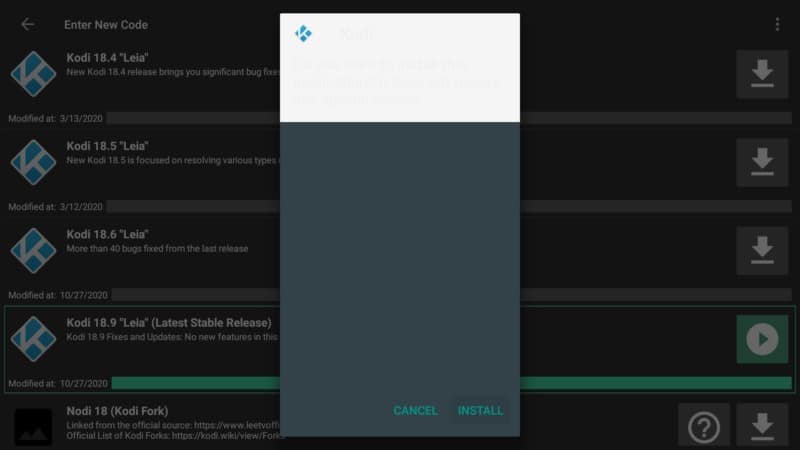The width and height of the screenshot is (800, 450).
Task: Click the Kodi icon in install dialog
Action: [303, 34]
